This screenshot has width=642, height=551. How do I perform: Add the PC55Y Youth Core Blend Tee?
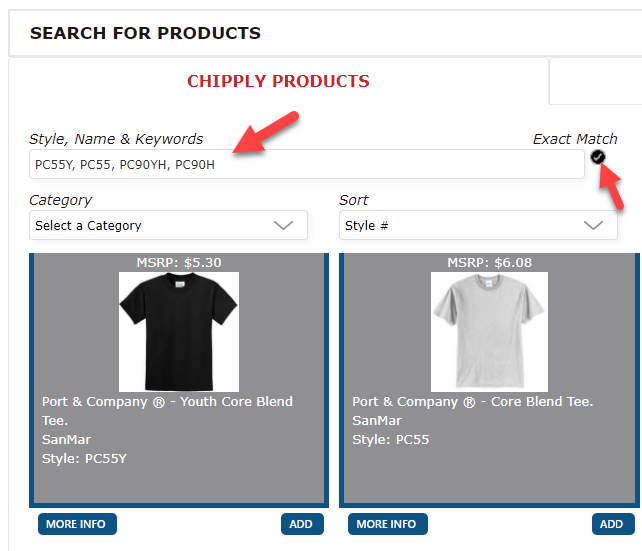[302, 524]
